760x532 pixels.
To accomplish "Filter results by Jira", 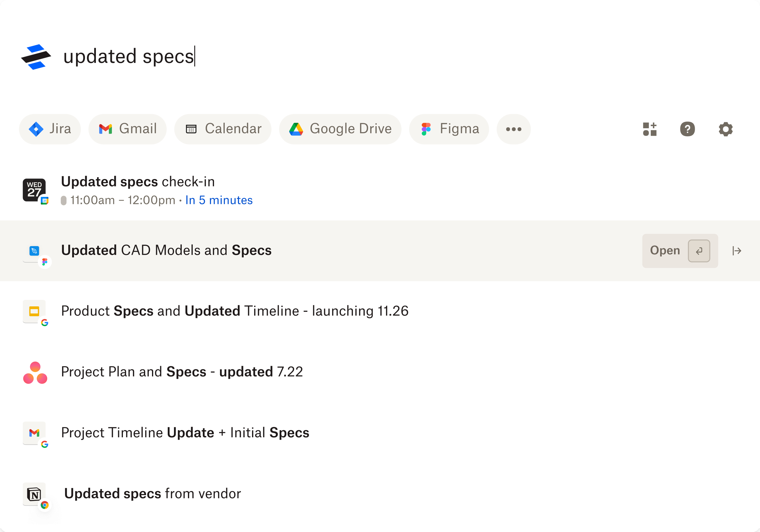I will pyautogui.click(x=50, y=129).
